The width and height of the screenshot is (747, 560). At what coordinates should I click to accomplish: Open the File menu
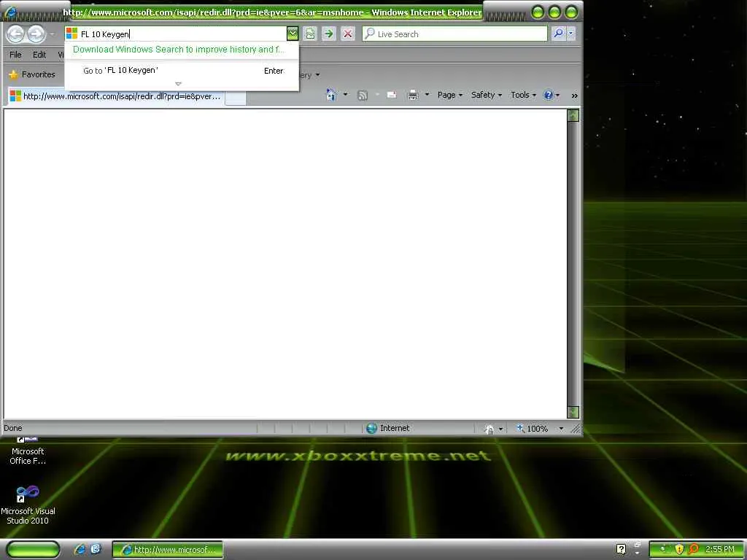pos(15,55)
